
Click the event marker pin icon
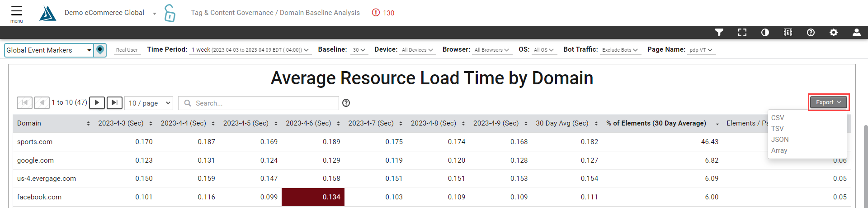[100, 50]
